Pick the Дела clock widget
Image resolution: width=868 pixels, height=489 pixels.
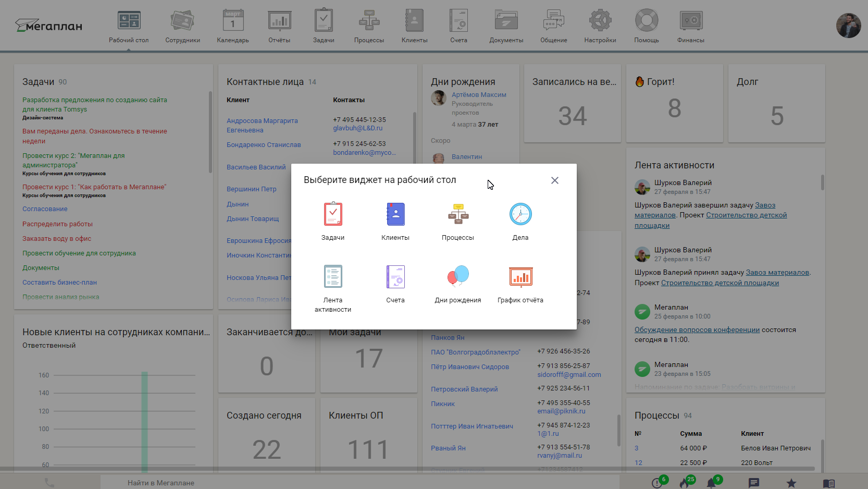pos(520,214)
